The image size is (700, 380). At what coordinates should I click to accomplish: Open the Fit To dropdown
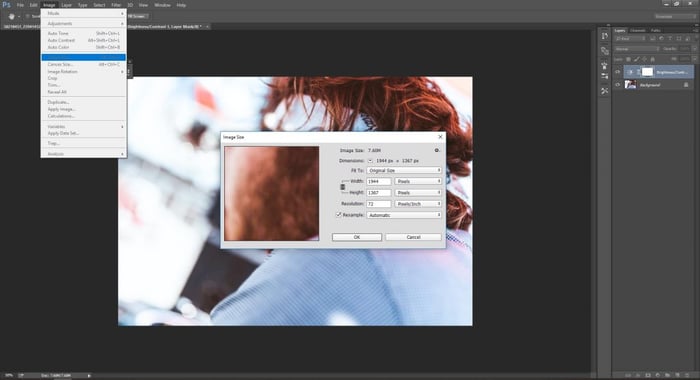point(404,171)
